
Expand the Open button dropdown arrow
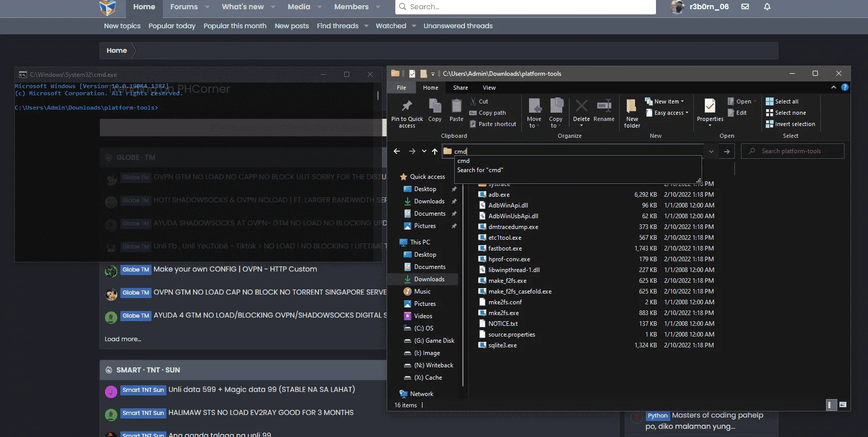(755, 101)
